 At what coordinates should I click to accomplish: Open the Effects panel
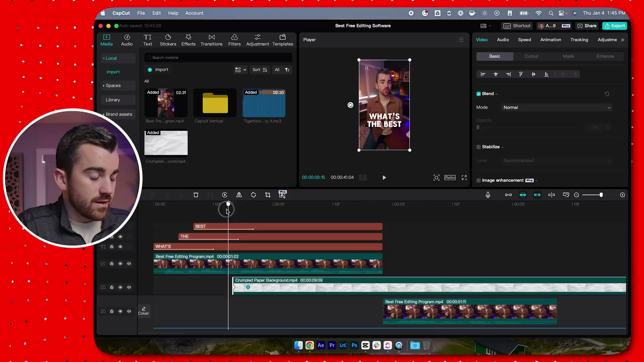188,40
